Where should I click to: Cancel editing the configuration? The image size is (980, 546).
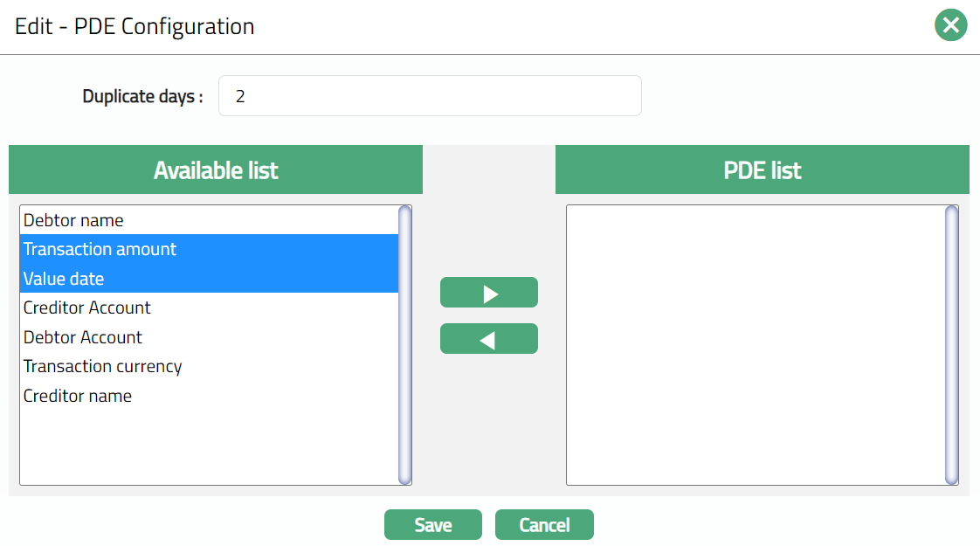click(544, 525)
